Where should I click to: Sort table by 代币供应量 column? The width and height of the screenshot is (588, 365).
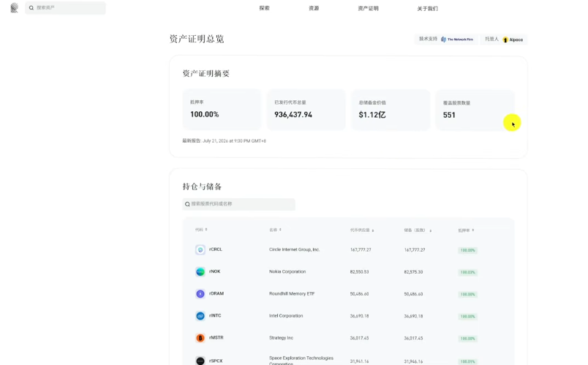pyautogui.click(x=362, y=230)
